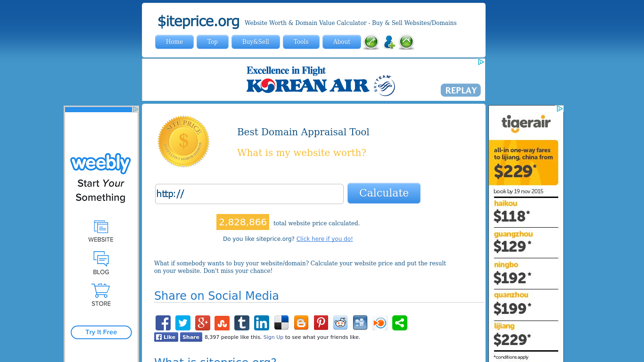Click the Sign Up link

[x=273, y=337]
